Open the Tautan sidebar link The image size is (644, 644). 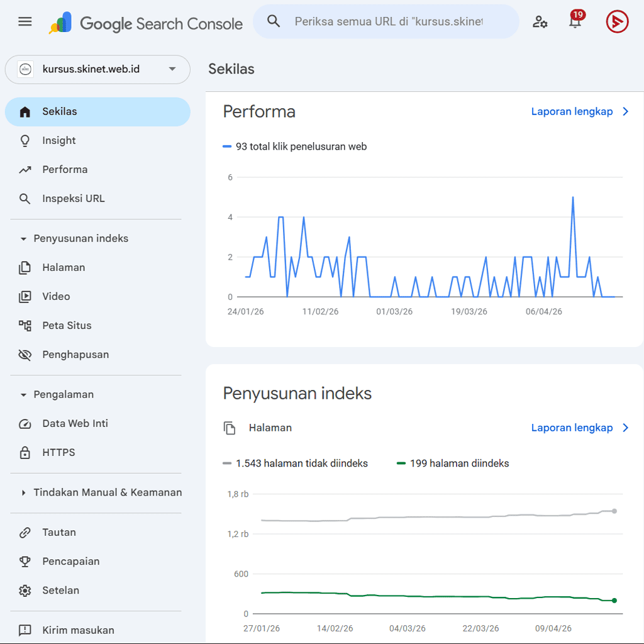click(x=97, y=533)
